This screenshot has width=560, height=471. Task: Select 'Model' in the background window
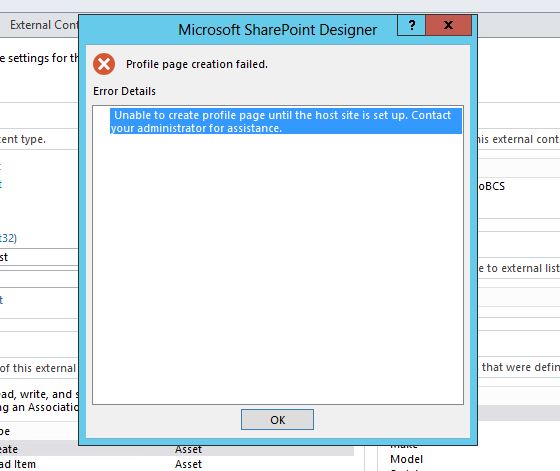point(406,459)
